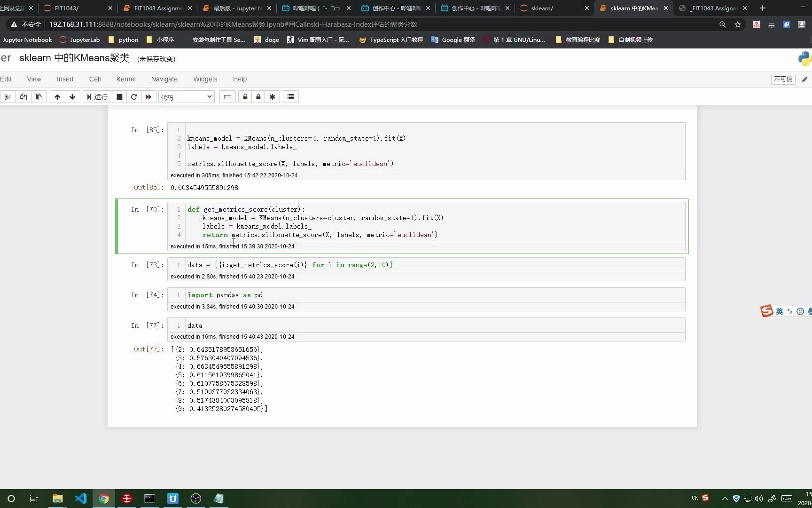Open the Navigate menu
Viewport: 812px width, 508px height.
[164, 79]
